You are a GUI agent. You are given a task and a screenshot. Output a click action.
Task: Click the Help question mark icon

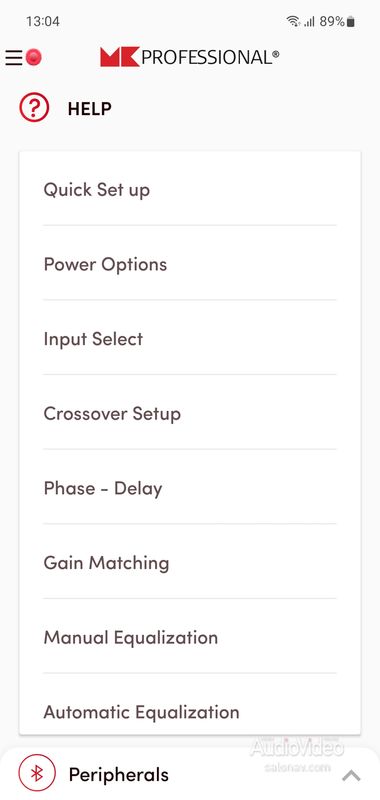pos(34,108)
